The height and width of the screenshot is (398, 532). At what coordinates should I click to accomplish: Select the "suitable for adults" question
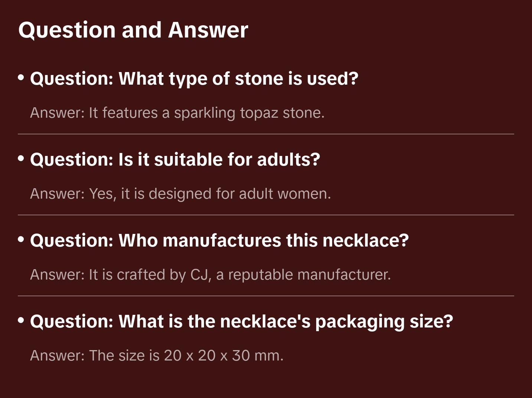[x=175, y=160]
